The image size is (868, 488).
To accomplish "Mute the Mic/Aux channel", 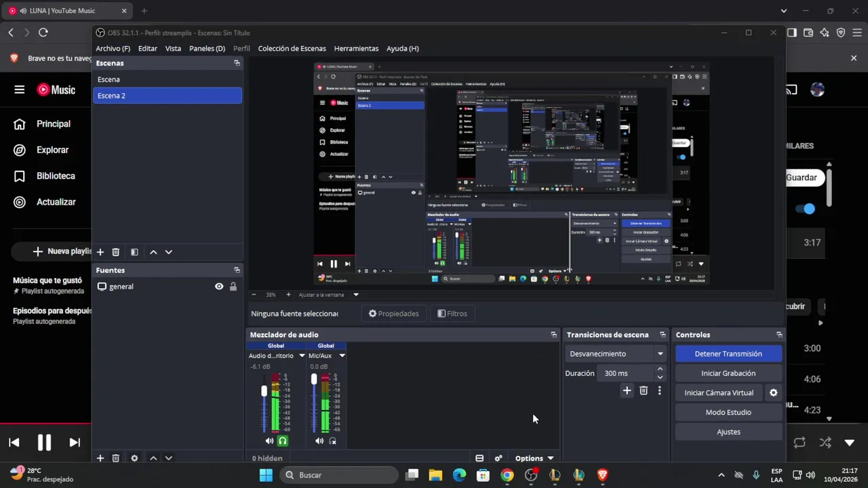I will (x=319, y=441).
